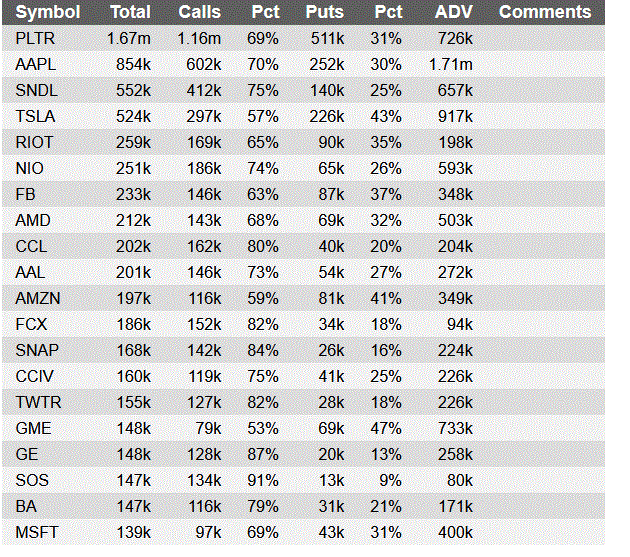Click the SNDL ticker symbol
630x557 pixels.
36,90
